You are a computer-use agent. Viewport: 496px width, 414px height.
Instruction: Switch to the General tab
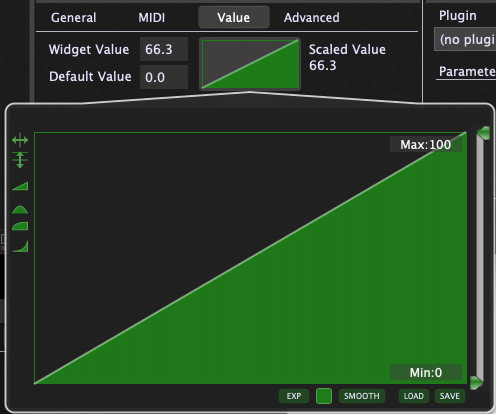tap(74, 18)
